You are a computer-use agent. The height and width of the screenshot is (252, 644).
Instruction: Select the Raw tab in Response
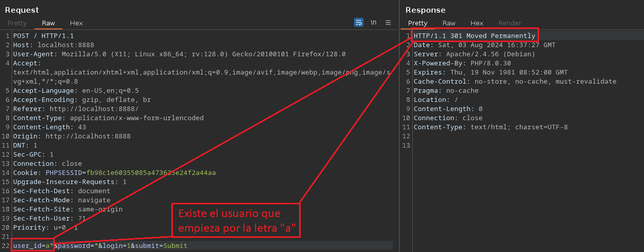[x=449, y=23]
